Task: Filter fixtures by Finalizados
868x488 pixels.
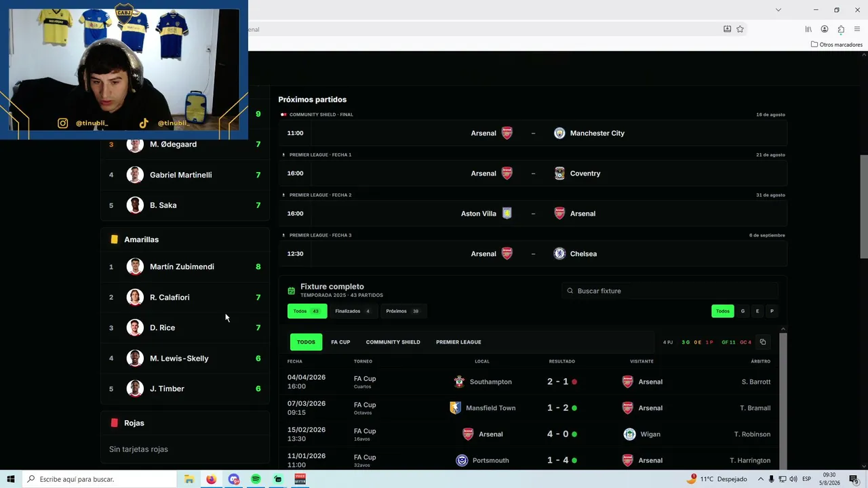Action: pos(353,311)
